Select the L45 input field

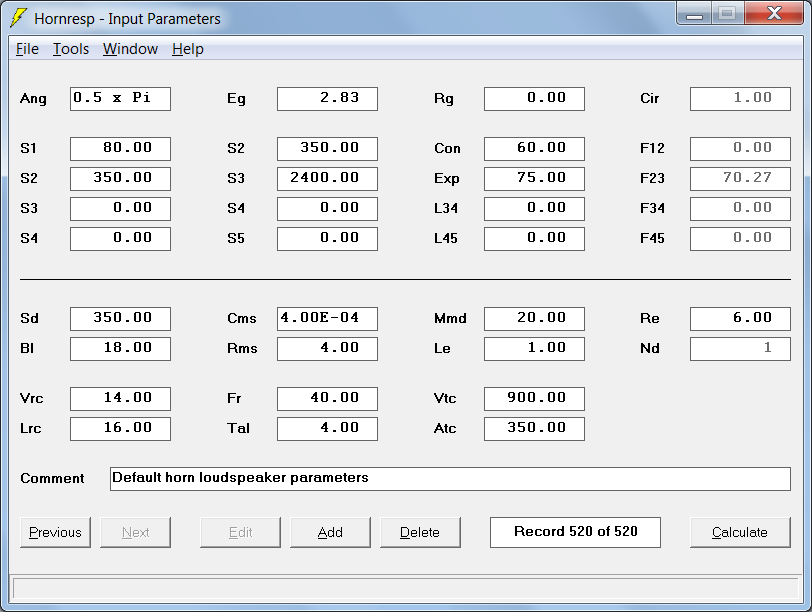(x=534, y=239)
